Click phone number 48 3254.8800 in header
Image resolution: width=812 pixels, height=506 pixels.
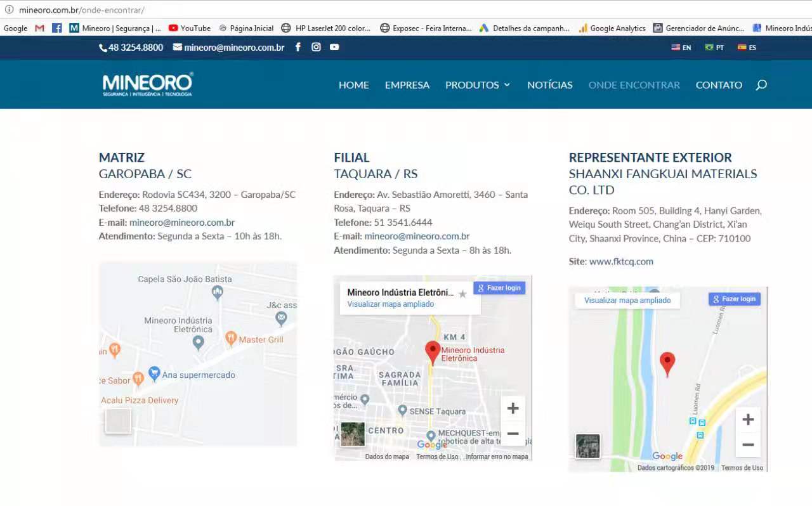click(131, 48)
